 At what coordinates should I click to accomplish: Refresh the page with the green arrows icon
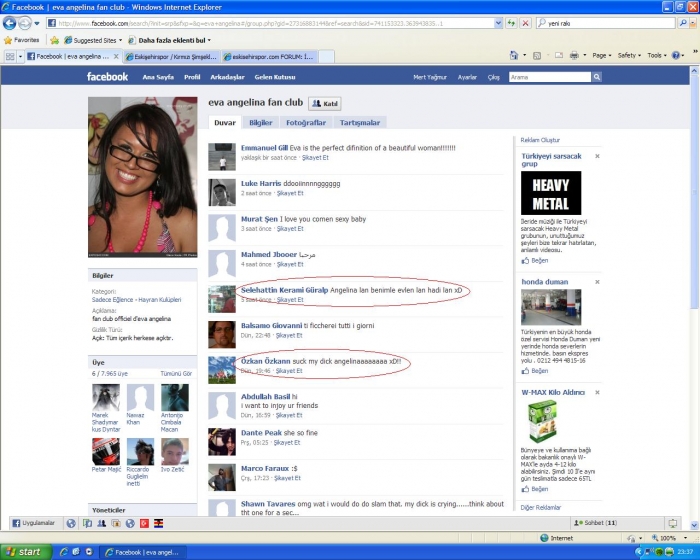[x=511, y=23]
